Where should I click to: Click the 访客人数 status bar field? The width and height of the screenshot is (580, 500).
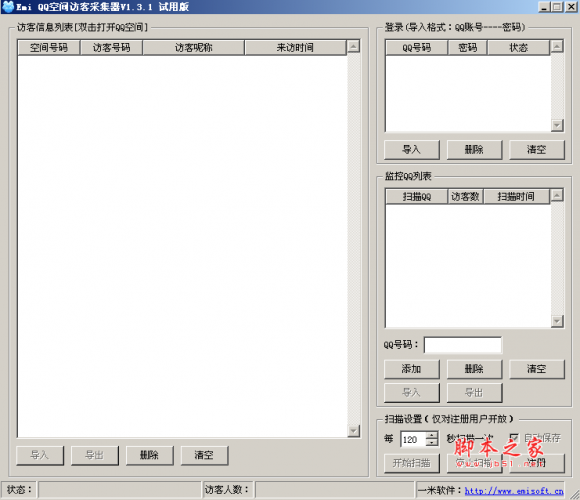tap(334, 490)
